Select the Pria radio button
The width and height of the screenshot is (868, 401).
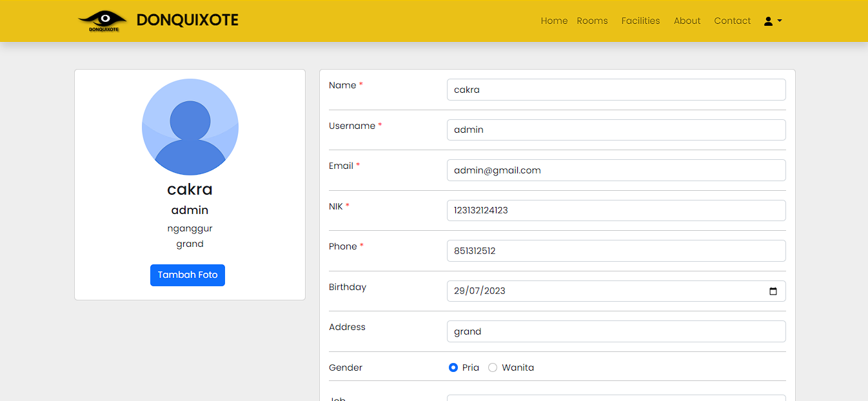453,367
